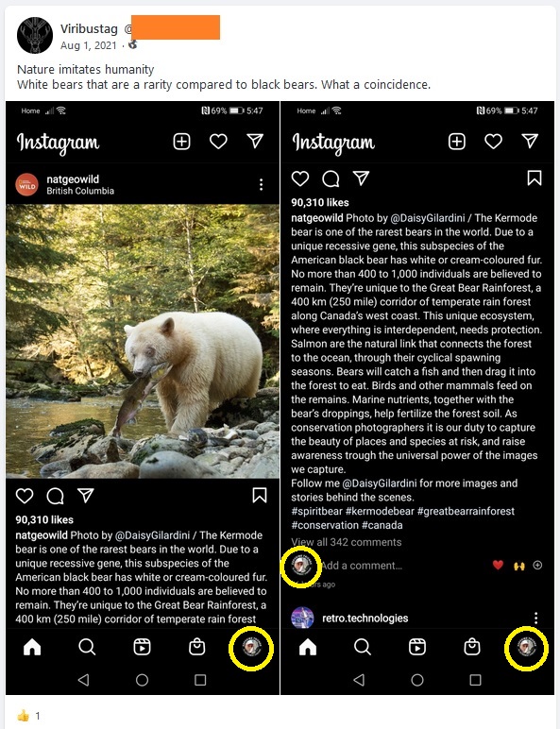Viewport: 560px width, 729px height.
Task: Tap the bookmark icon in right screenshot
Action: tap(534, 178)
